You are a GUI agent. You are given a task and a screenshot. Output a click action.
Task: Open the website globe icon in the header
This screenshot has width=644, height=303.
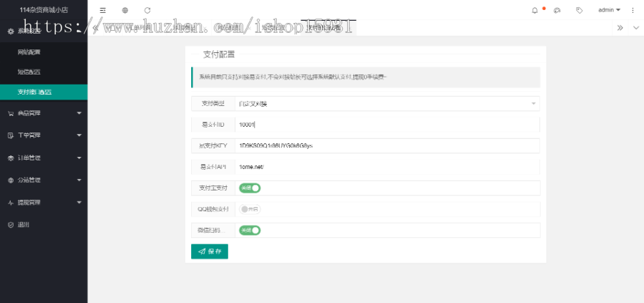(125, 10)
